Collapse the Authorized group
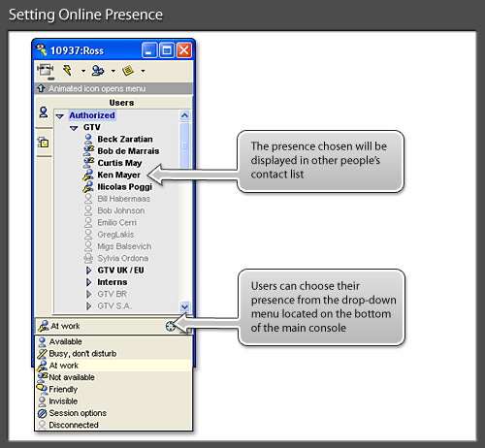 click(59, 116)
